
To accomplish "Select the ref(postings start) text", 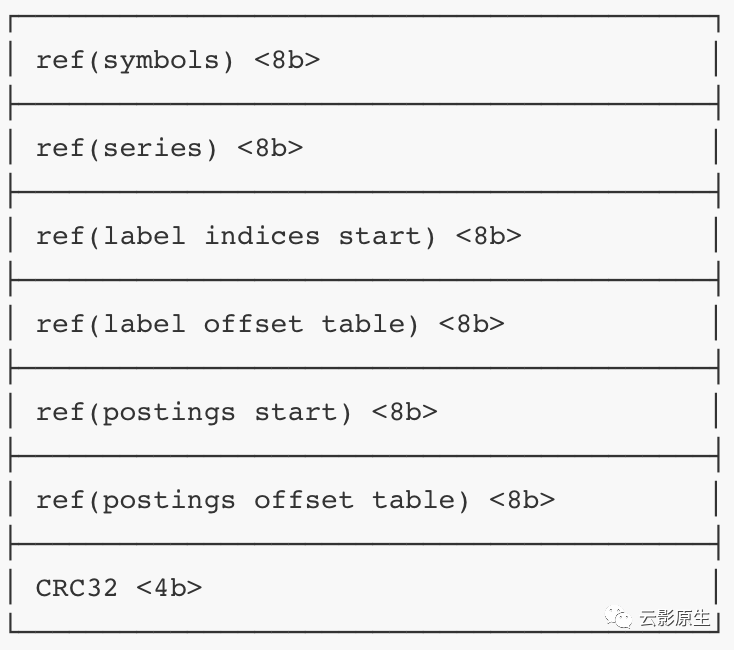I will click(x=193, y=413).
